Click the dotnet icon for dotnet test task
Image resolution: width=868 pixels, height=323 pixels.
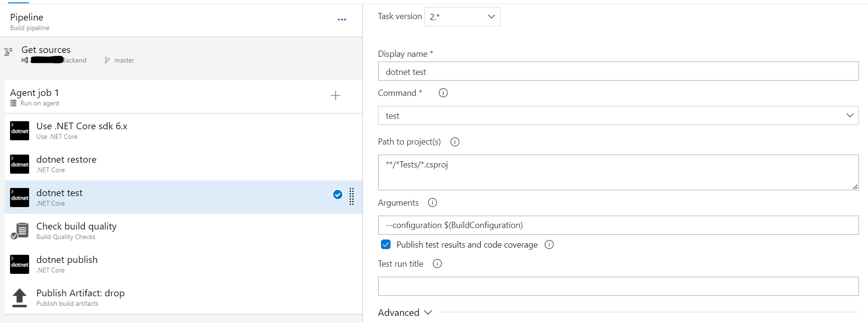pos(20,198)
